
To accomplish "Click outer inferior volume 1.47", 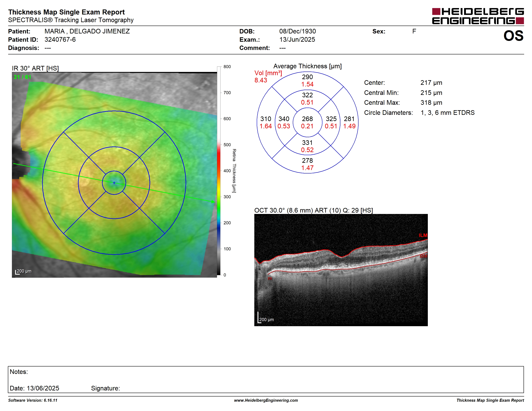I will (307, 168).
